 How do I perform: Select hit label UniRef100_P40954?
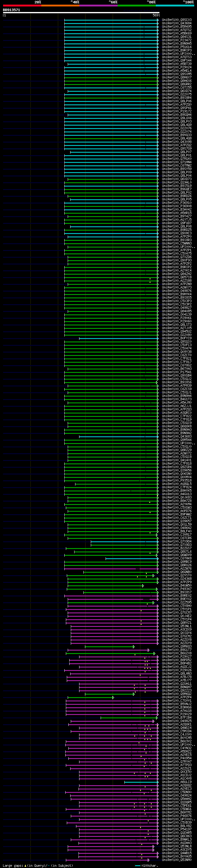(177, 758)
